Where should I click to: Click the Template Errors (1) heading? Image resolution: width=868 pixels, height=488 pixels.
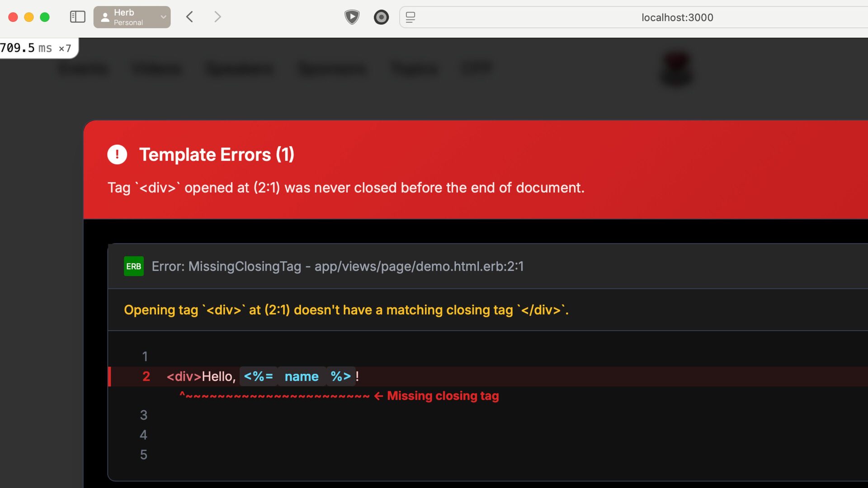pos(217,155)
